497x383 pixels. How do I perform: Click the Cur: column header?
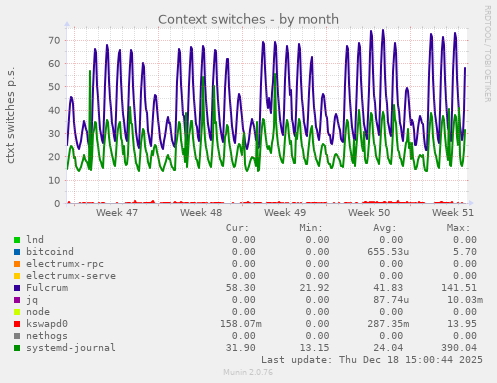coord(237,228)
